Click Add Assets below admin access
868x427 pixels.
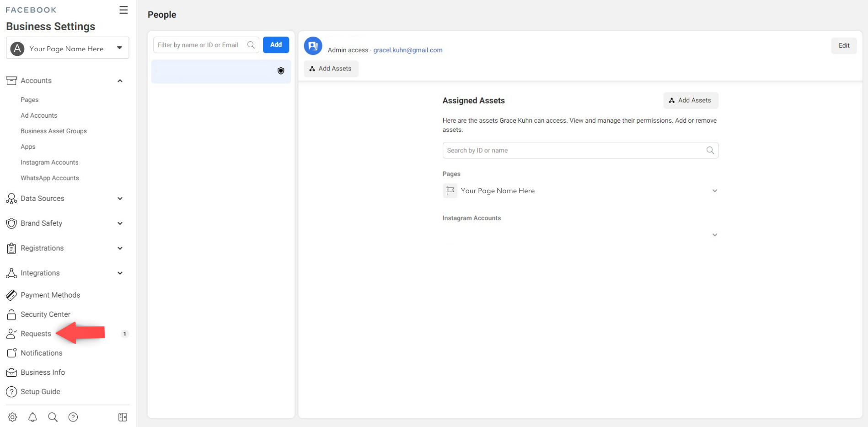click(331, 69)
